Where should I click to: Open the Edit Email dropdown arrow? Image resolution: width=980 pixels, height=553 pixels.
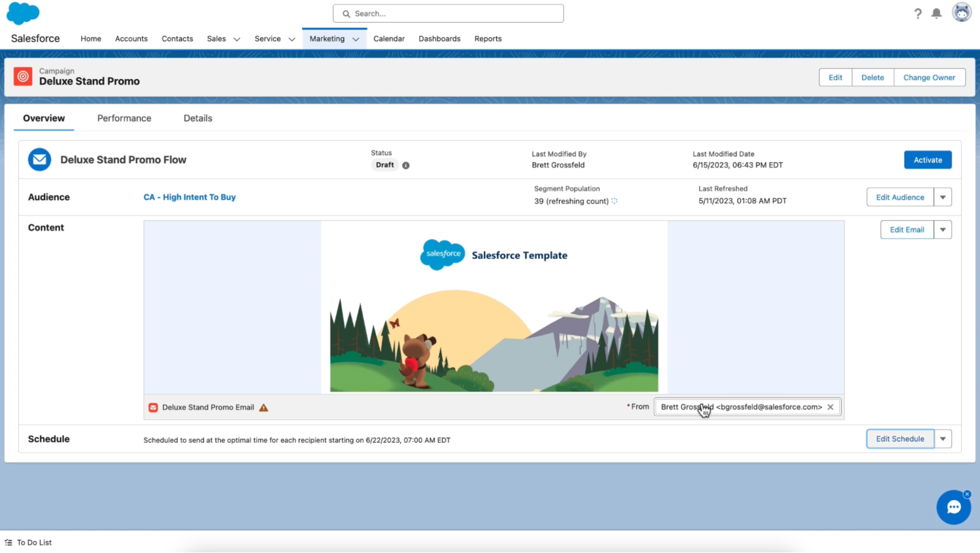(x=943, y=230)
